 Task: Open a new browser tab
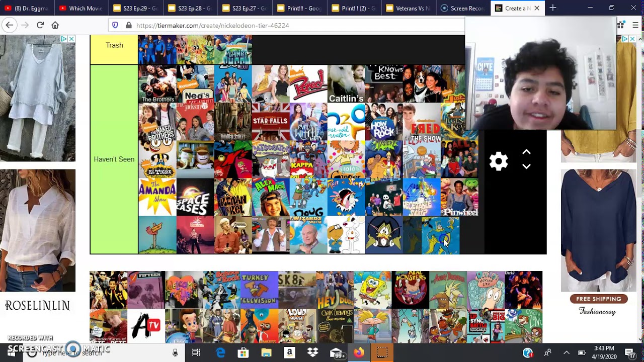pos(552,8)
